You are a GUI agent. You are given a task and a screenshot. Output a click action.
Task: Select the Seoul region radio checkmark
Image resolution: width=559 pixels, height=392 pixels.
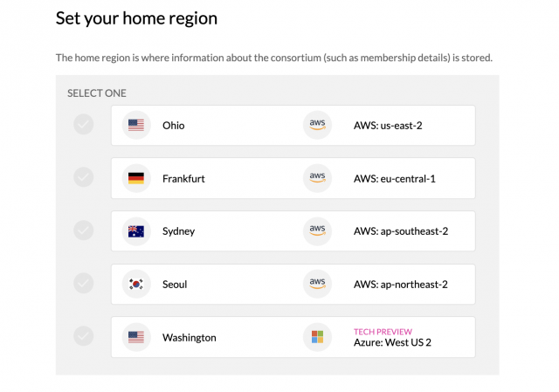pos(84,283)
